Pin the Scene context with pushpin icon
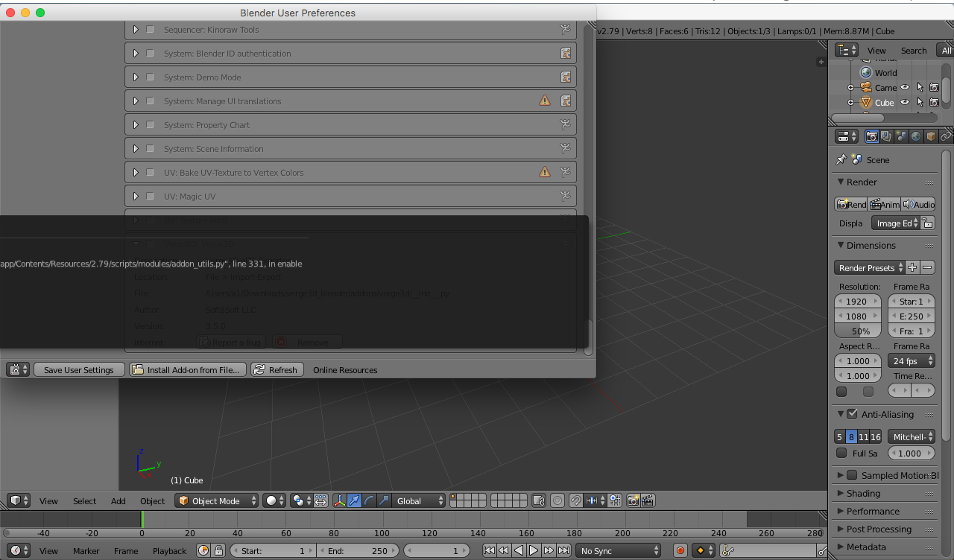The height and width of the screenshot is (560, 954). point(841,159)
